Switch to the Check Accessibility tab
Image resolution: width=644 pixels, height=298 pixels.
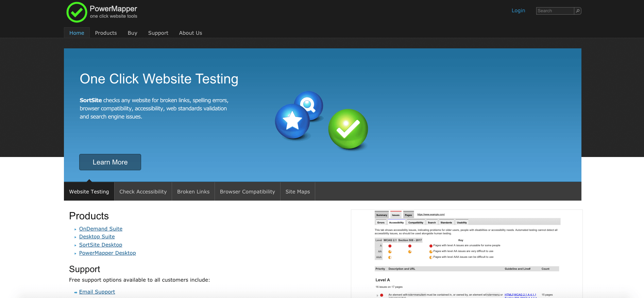143,192
